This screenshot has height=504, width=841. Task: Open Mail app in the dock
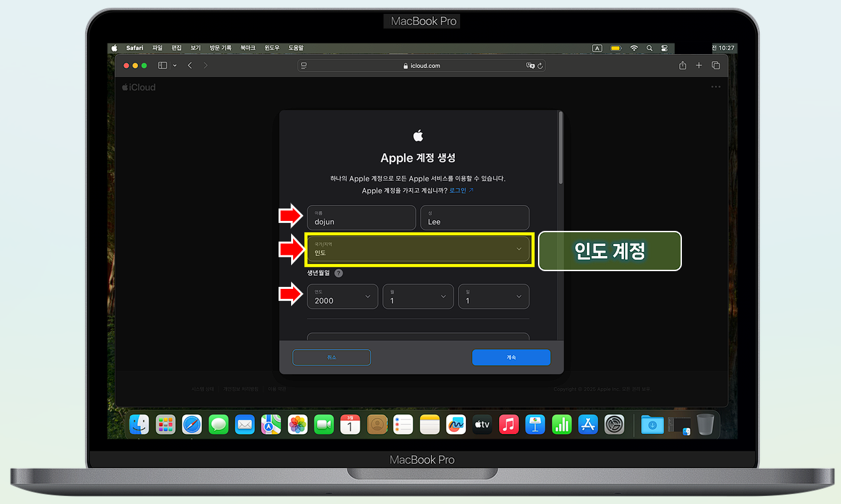244,424
